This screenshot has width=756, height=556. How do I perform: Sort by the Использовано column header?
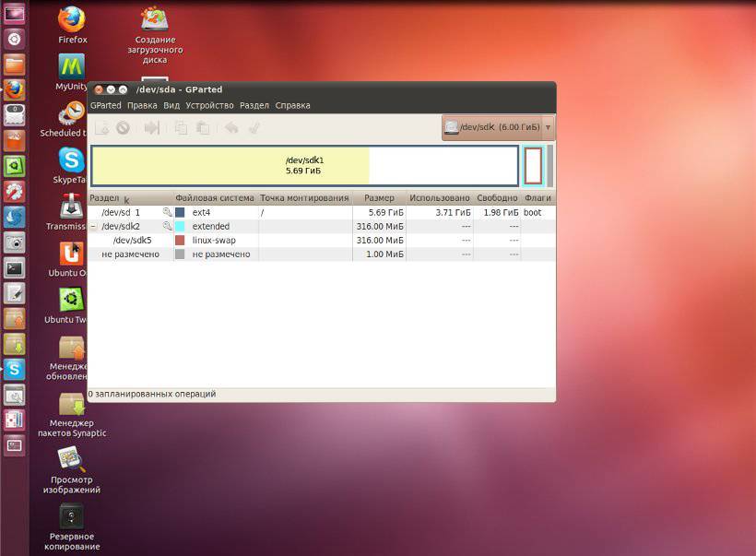(439, 197)
